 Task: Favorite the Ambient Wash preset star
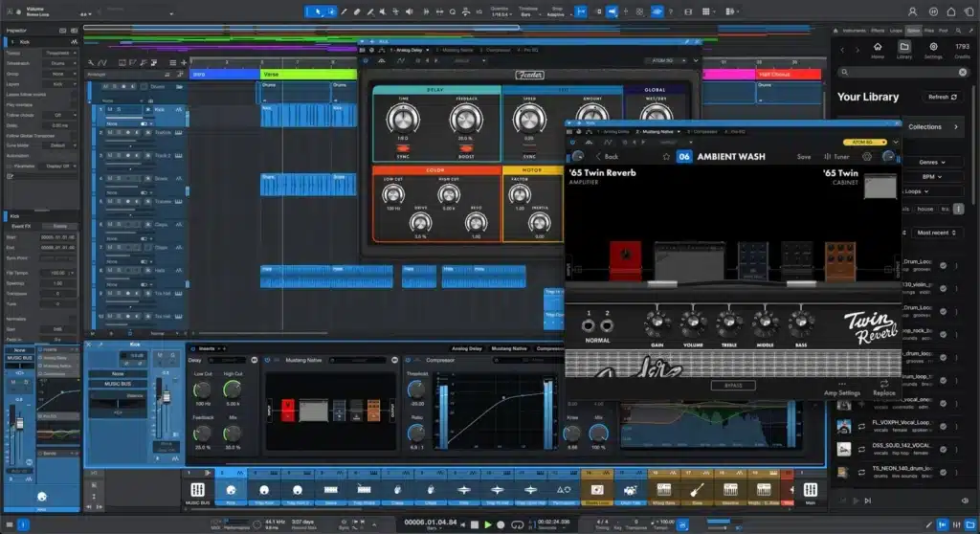[666, 156]
